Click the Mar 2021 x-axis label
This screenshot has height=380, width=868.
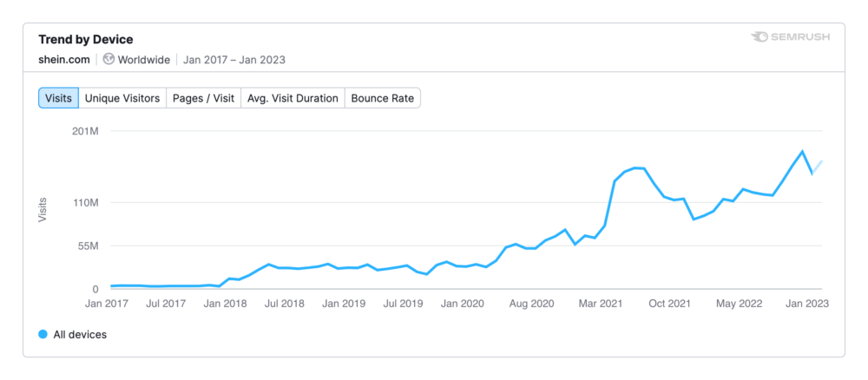click(x=601, y=304)
